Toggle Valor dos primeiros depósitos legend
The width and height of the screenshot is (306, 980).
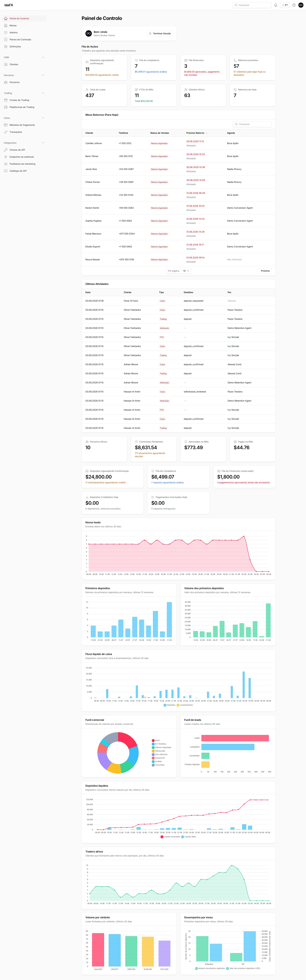pyautogui.click(x=243, y=968)
